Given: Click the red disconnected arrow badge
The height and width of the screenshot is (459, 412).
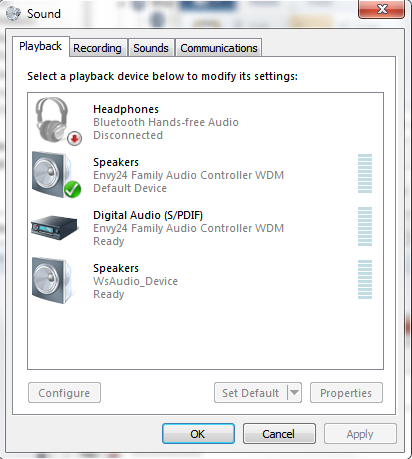Looking at the screenshot, I should (74, 138).
